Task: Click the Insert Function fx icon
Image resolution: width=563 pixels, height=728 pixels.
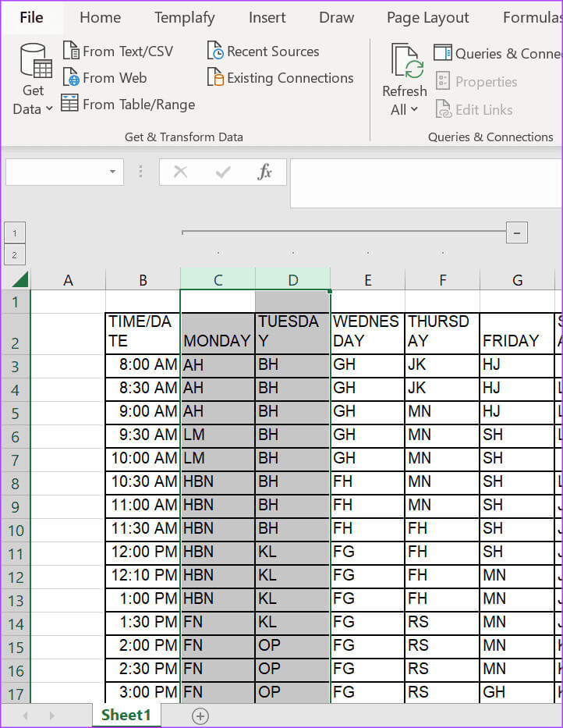Action: pyautogui.click(x=265, y=172)
